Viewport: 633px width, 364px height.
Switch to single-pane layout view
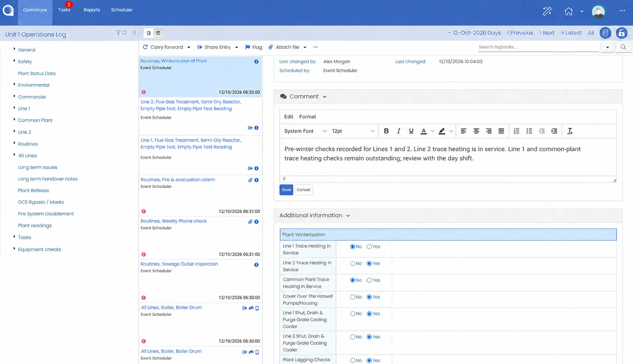pos(148,33)
